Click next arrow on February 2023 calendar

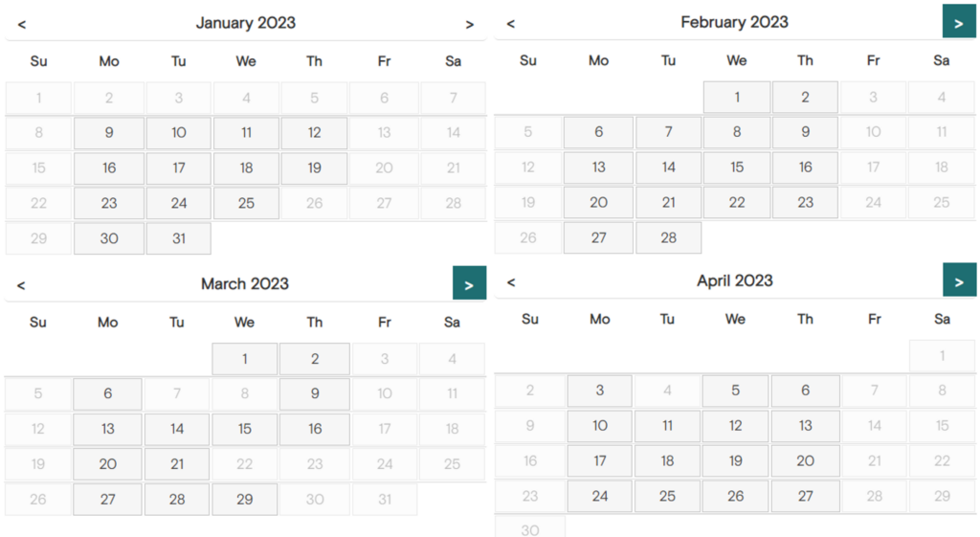(x=959, y=23)
